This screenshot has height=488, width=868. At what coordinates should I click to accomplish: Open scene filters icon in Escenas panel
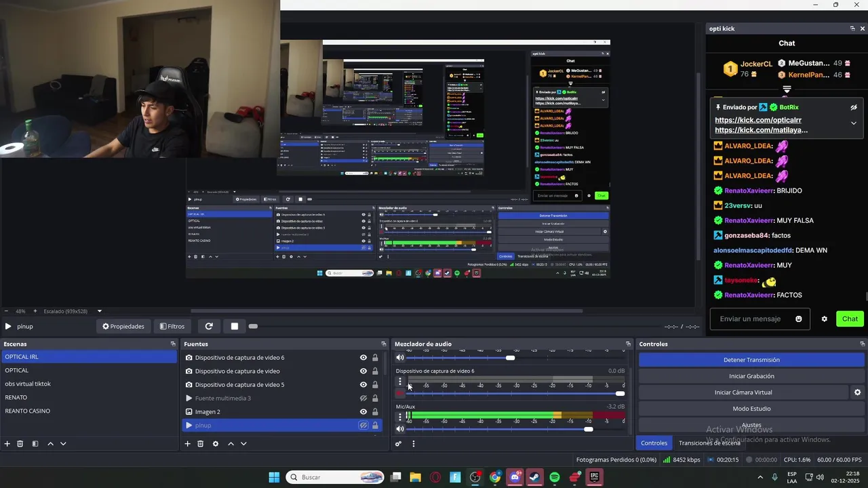pos(35,444)
